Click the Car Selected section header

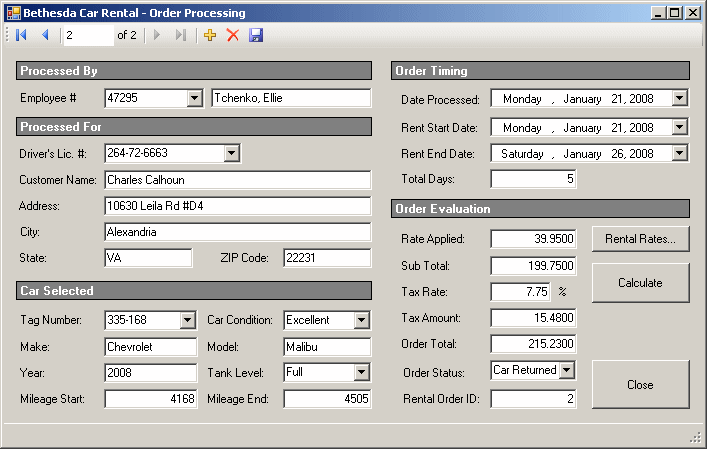[x=194, y=291]
